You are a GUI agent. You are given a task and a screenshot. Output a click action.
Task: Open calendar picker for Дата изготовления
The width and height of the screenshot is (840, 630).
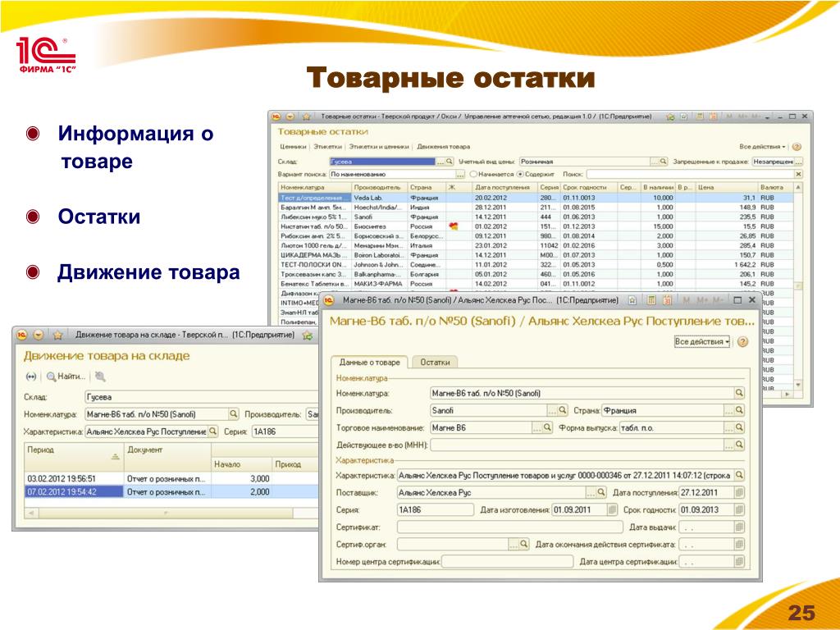612,509
